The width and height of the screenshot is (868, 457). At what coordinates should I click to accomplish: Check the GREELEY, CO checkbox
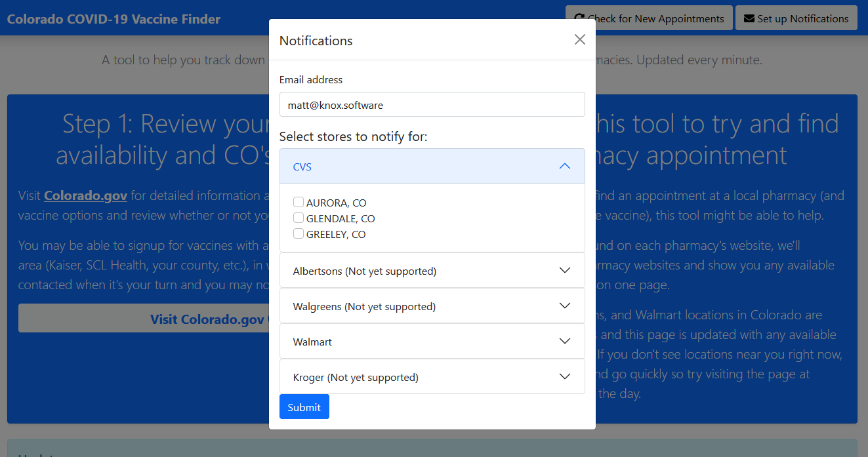point(299,234)
